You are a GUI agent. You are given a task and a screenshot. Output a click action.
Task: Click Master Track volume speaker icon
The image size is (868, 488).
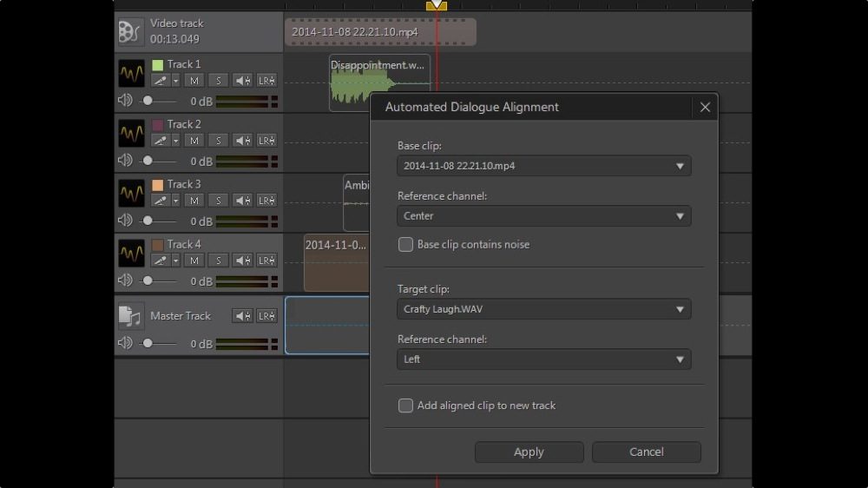click(x=125, y=343)
